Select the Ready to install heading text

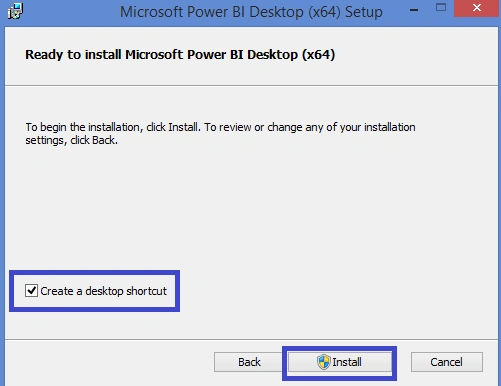(180, 55)
